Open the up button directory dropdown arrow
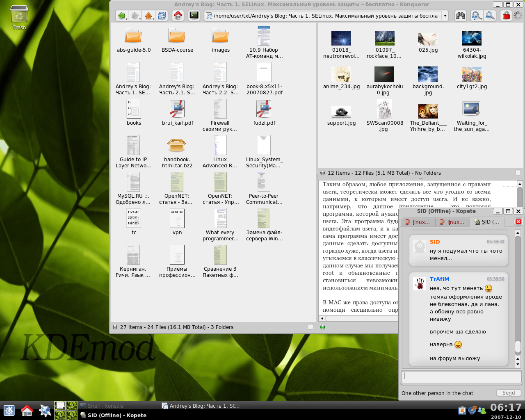The height and width of the screenshot is (420, 525). coord(154,18)
